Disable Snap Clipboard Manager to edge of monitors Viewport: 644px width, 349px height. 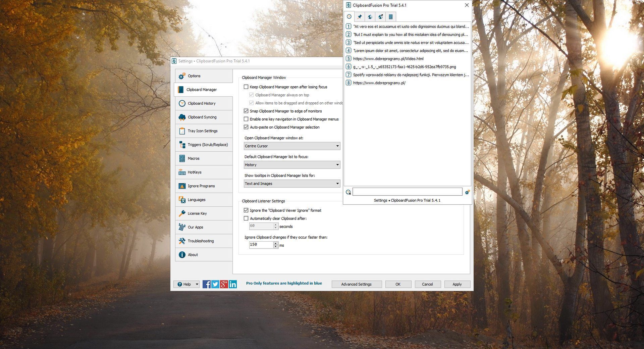[x=246, y=111]
